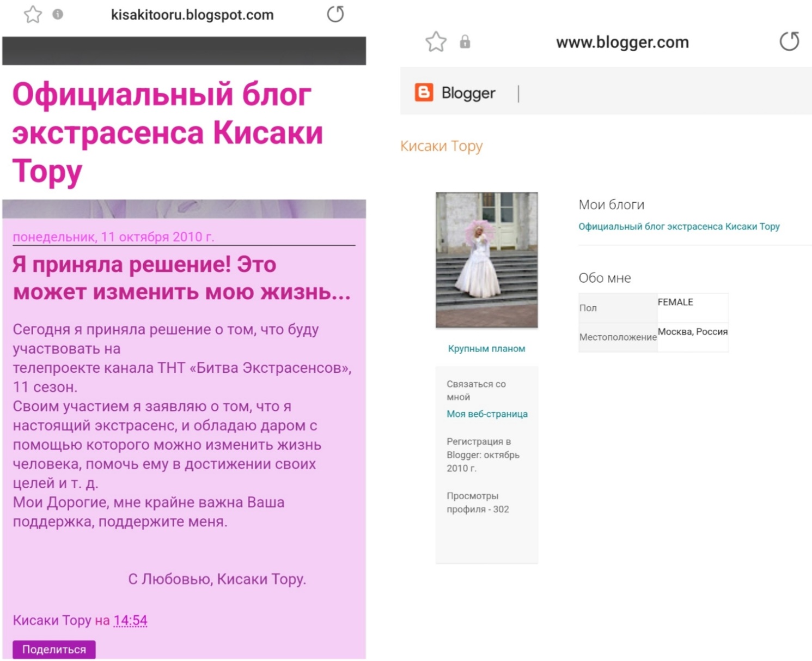The image size is (812, 661).
Task: Click the 'Поделиться' share button
Action: pos(54,649)
